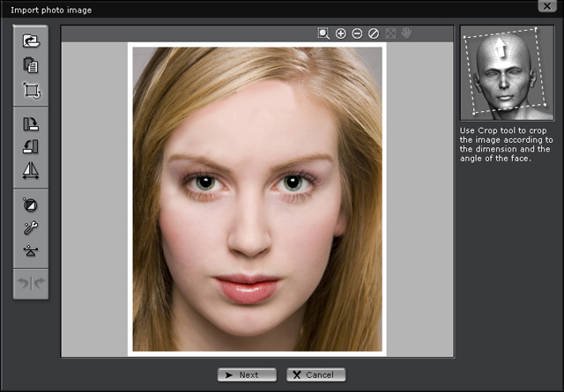The height and width of the screenshot is (392, 564).
Task: Click the color balance scale icon
Action: coord(31,252)
